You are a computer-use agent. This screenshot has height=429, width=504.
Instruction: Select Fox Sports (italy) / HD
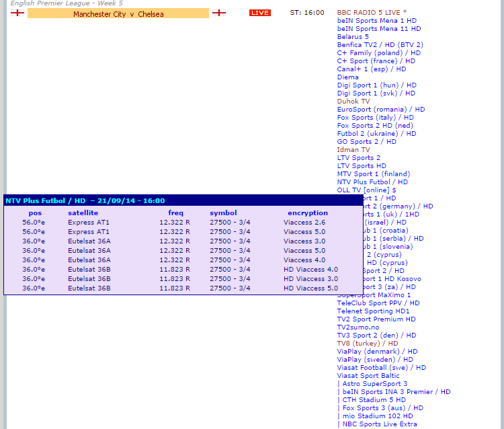pos(376,117)
